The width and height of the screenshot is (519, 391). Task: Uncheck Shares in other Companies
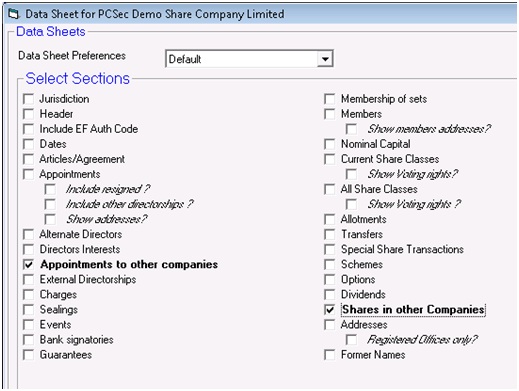(330, 310)
